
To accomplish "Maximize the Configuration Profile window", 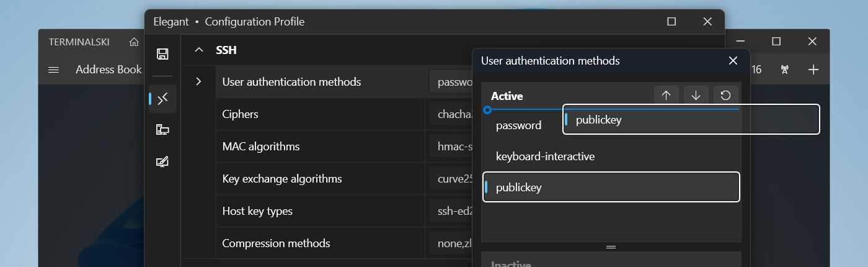I will (x=671, y=22).
